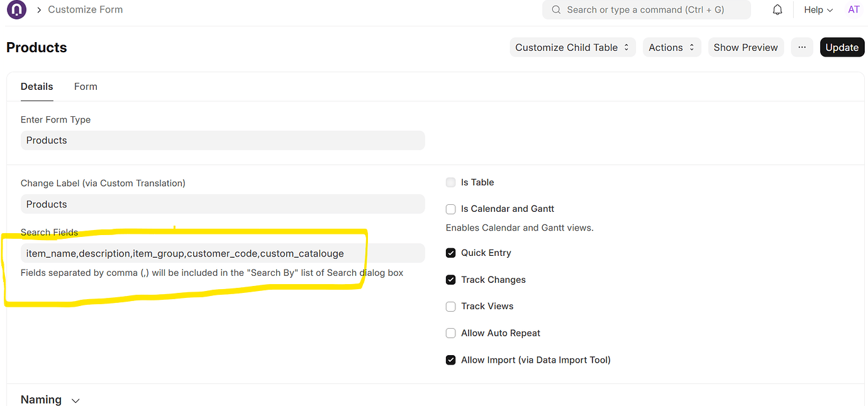Open the Help menu
This screenshot has width=868, height=406.
tap(818, 9)
